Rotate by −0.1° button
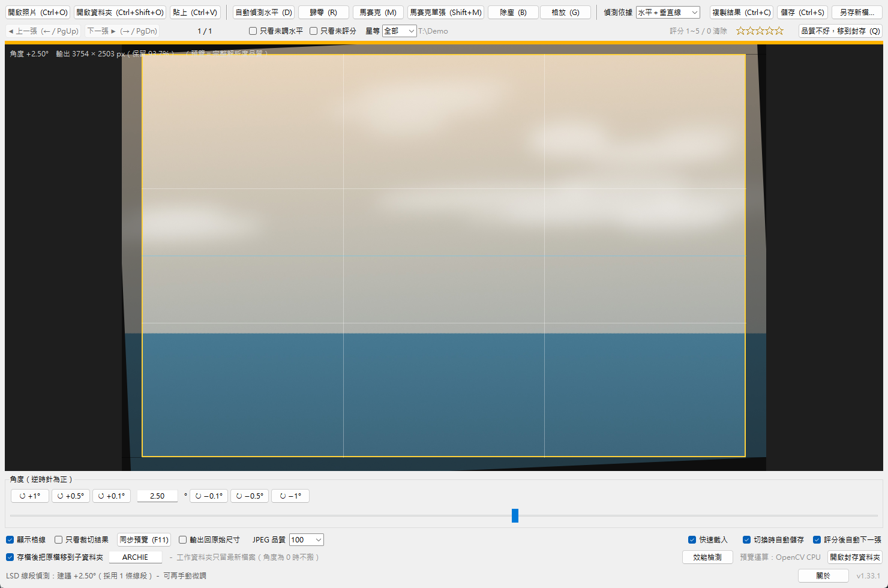888x588 pixels. 209,496
